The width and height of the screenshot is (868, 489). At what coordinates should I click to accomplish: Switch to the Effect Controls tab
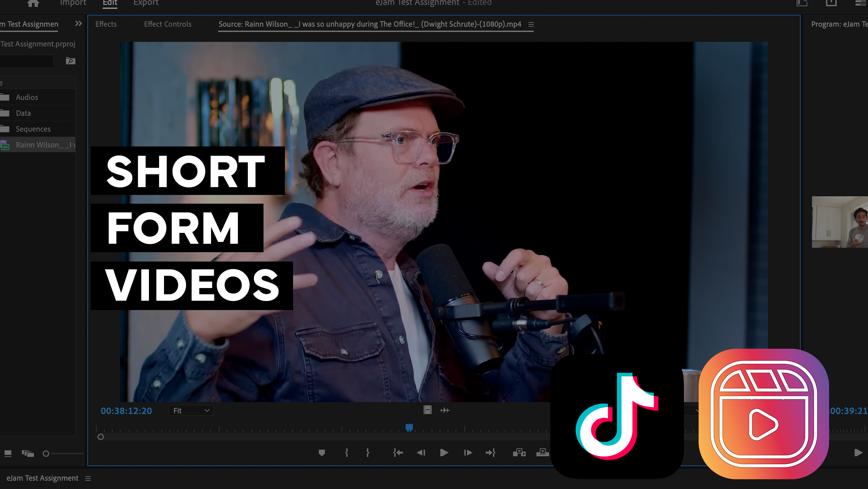click(167, 24)
